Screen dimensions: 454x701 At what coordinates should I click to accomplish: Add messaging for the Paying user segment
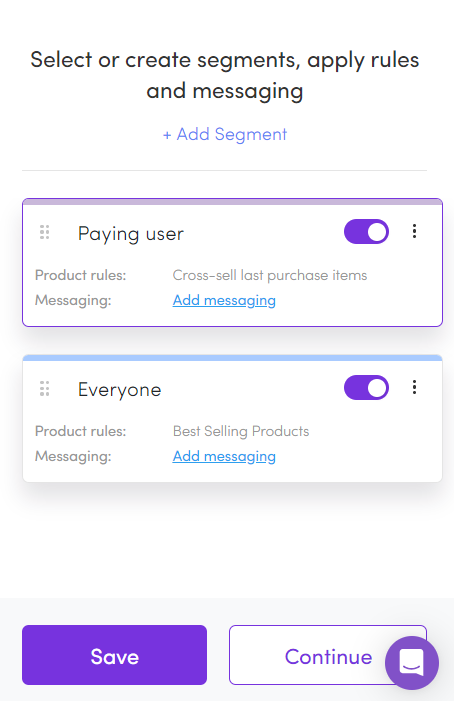click(224, 300)
